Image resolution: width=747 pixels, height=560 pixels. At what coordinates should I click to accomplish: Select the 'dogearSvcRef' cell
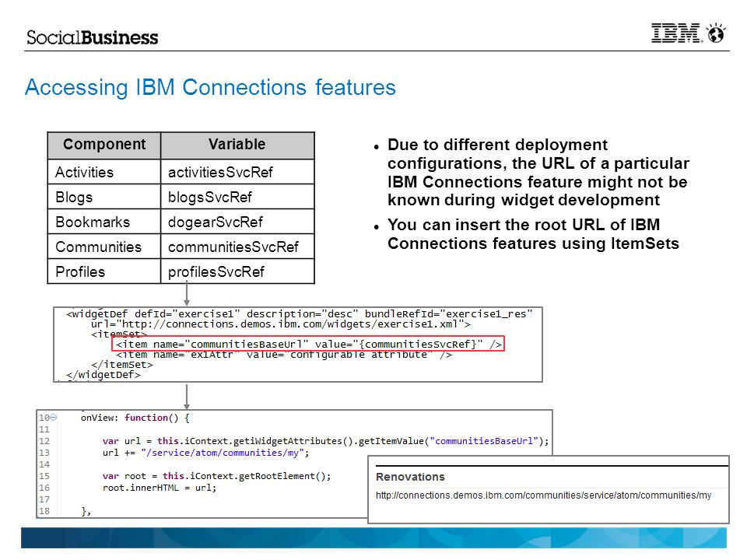coord(237,222)
